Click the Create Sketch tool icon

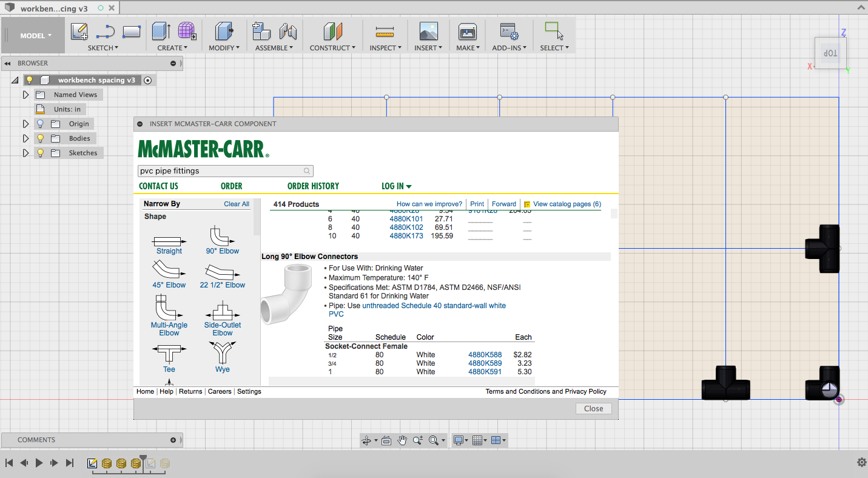79,32
